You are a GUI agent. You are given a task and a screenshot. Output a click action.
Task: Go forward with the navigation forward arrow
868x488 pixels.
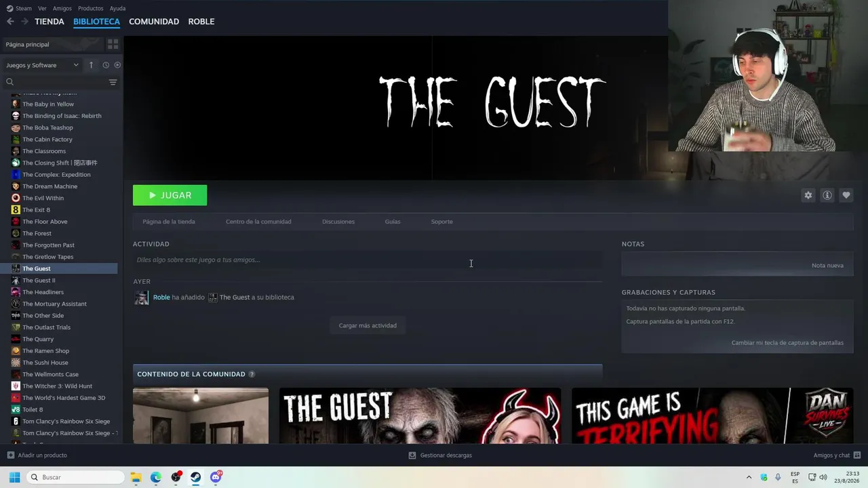pyautogui.click(x=24, y=22)
